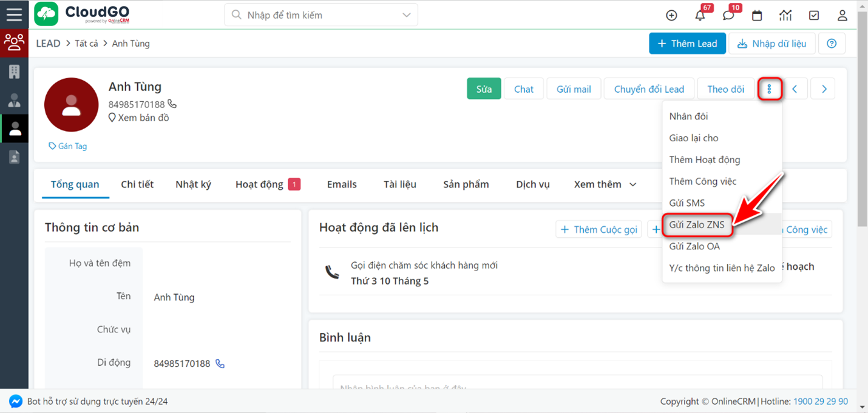Viewport: 868px width, 413px height.
Task: Open the tasks checklist icon
Action: tap(814, 15)
